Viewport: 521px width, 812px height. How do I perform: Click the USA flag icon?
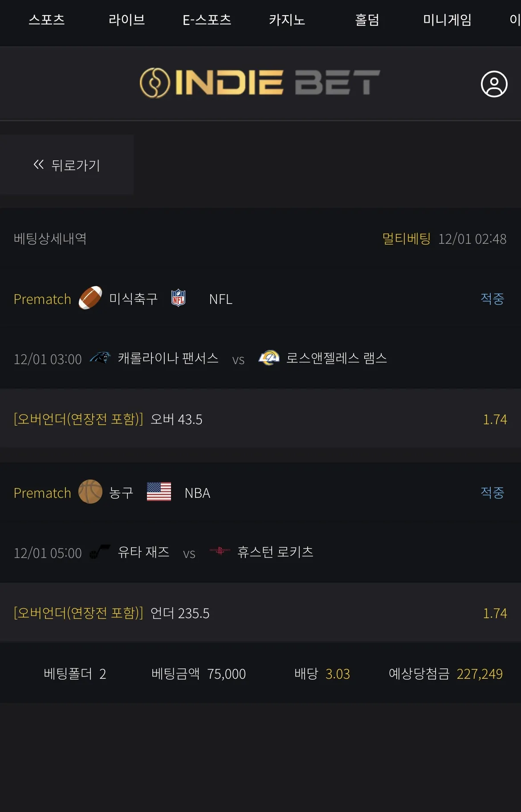pos(159,492)
